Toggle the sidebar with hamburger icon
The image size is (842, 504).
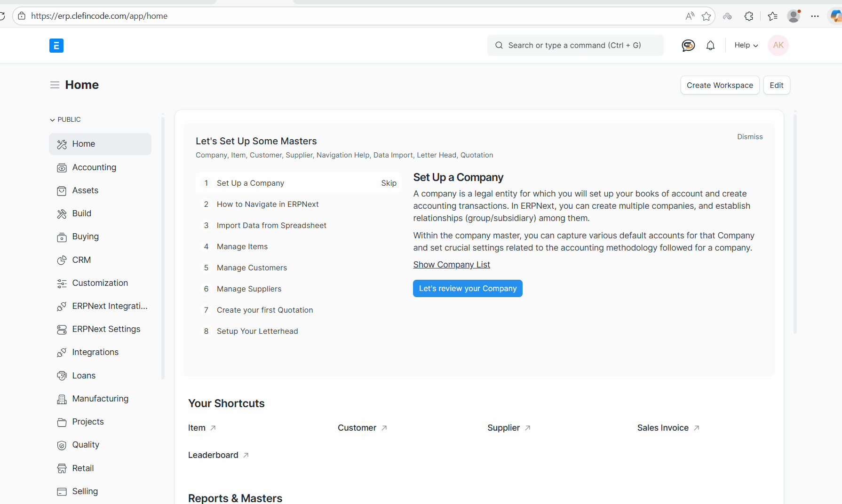(x=55, y=85)
